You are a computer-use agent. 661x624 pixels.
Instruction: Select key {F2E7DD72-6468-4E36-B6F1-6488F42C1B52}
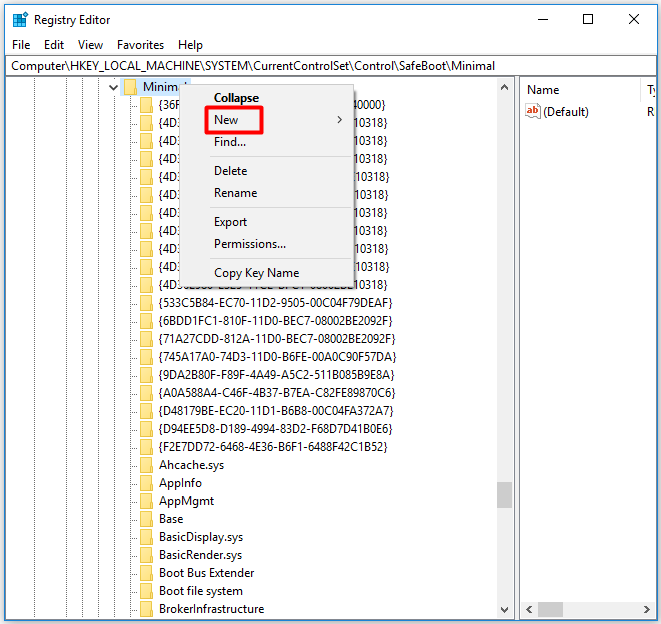pos(273,447)
